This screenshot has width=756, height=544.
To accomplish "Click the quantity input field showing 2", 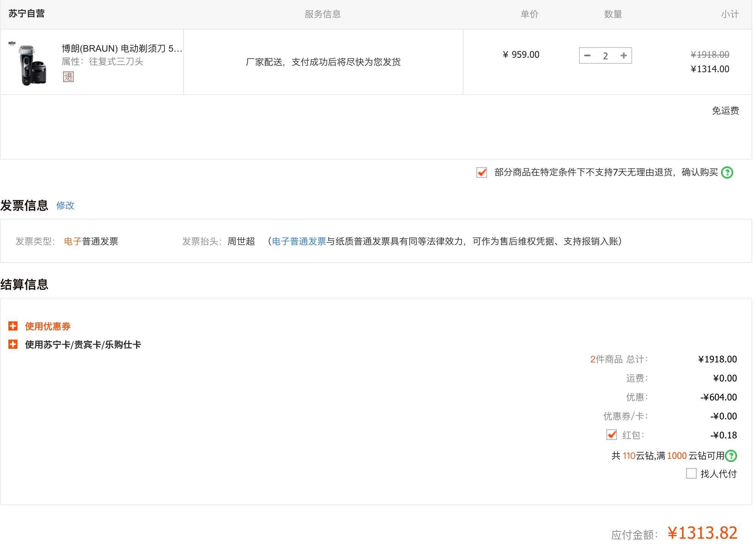I will click(x=606, y=55).
